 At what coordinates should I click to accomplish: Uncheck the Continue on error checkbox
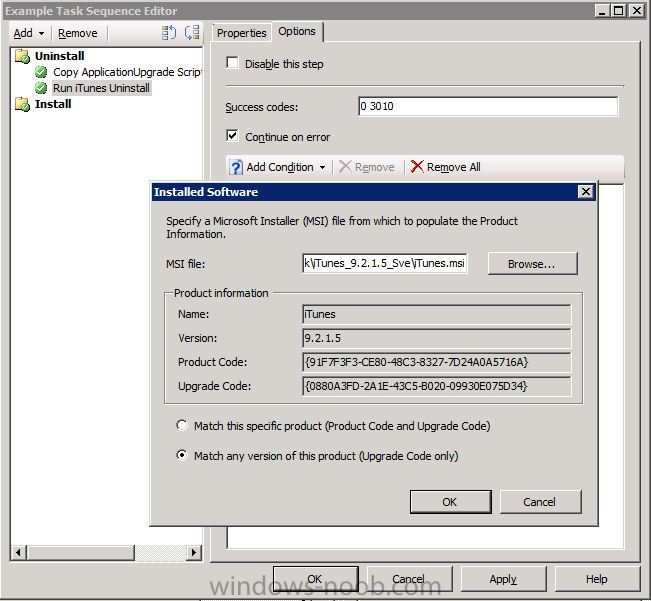pos(232,136)
